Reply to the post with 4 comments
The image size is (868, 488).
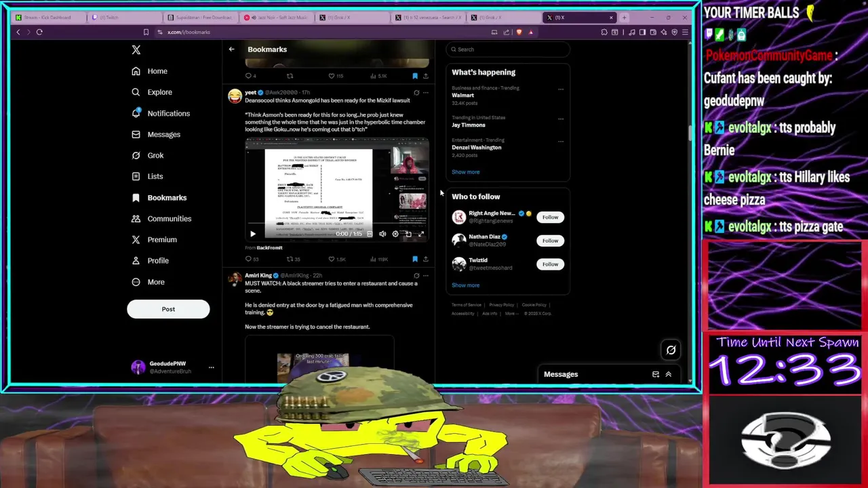[250, 76]
